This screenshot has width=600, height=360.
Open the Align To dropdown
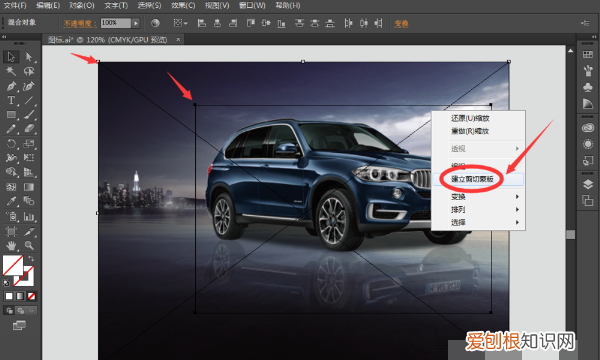180,23
